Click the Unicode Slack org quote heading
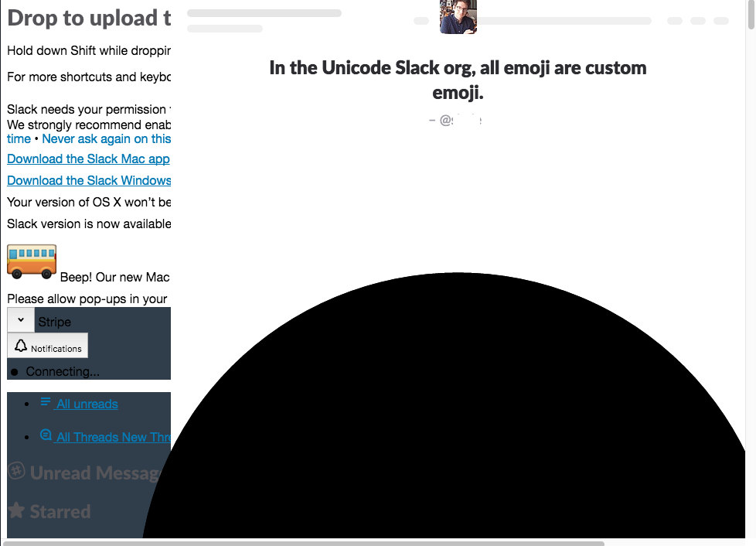The height and width of the screenshot is (546, 756). [458, 80]
